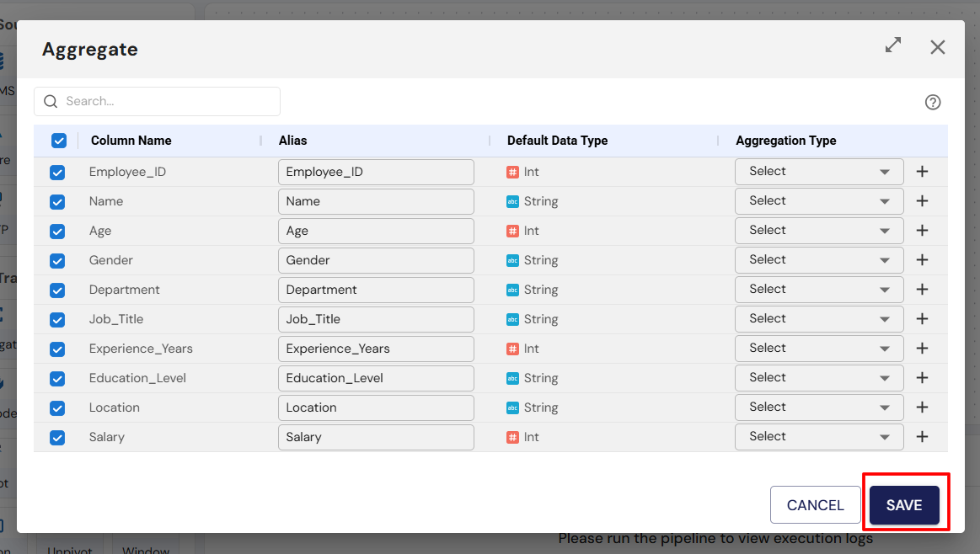Deselect the Experience_Years checkbox

coord(57,349)
